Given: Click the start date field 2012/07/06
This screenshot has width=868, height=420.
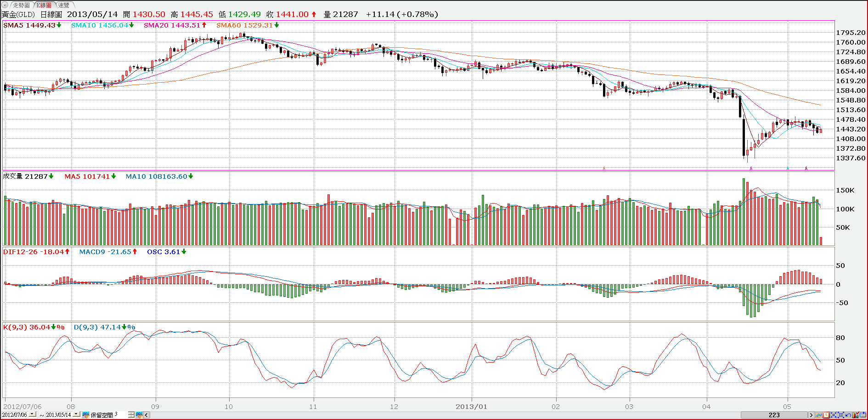Looking at the screenshot, I should (15, 415).
